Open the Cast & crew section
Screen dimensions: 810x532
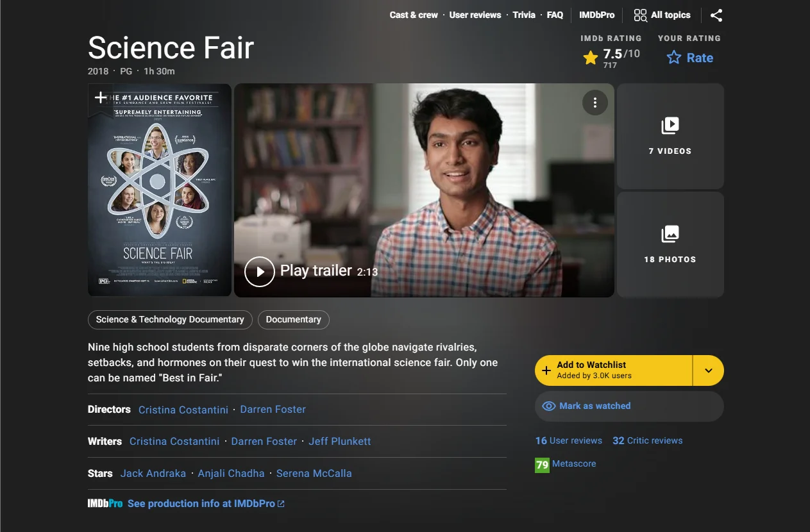tap(414, 15)
